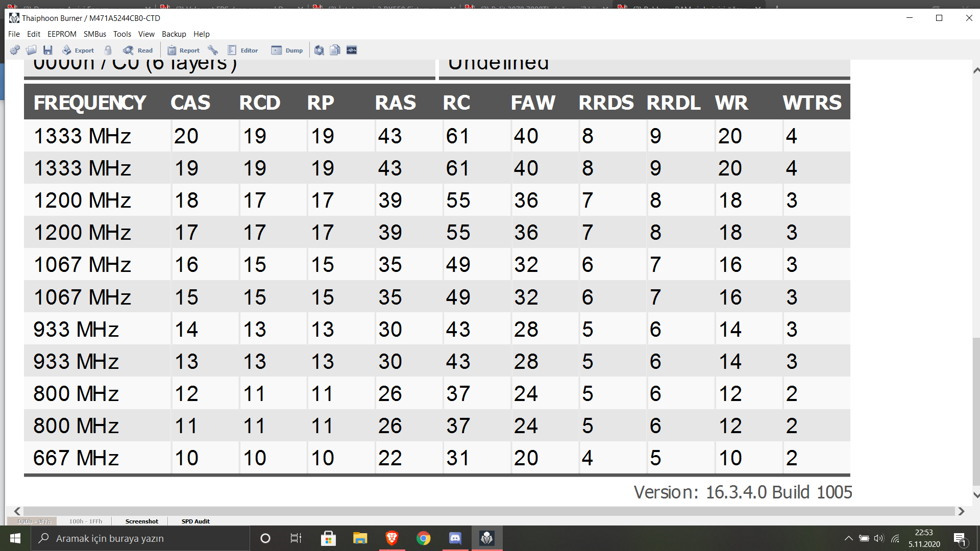Open a file with the folder icon

31,50
